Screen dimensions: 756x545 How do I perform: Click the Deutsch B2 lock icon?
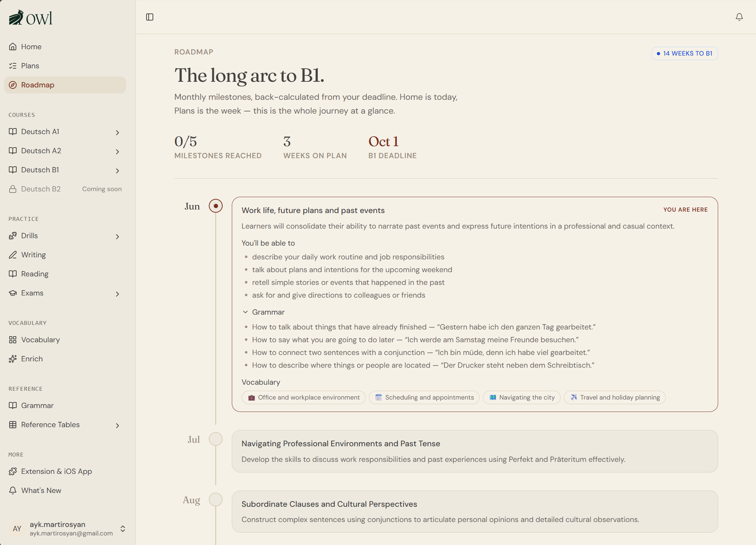13,189
